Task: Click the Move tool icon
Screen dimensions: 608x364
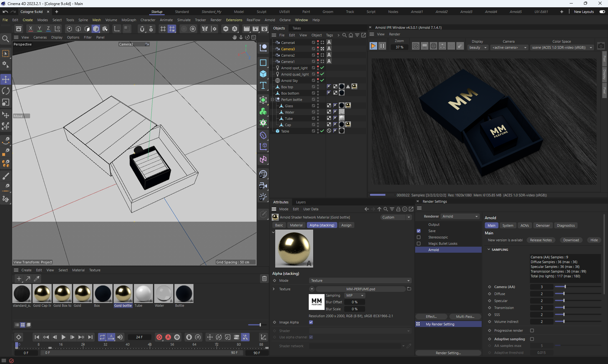Action: pyautogui.click(x=6, y=79)
